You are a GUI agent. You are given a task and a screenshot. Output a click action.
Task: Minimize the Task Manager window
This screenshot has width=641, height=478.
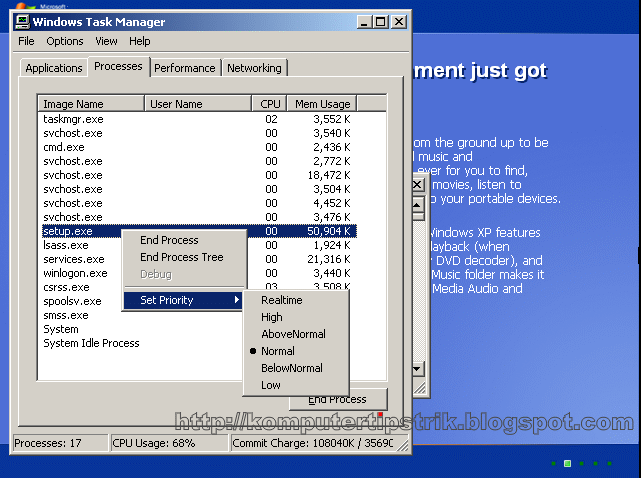pos(364,22)
